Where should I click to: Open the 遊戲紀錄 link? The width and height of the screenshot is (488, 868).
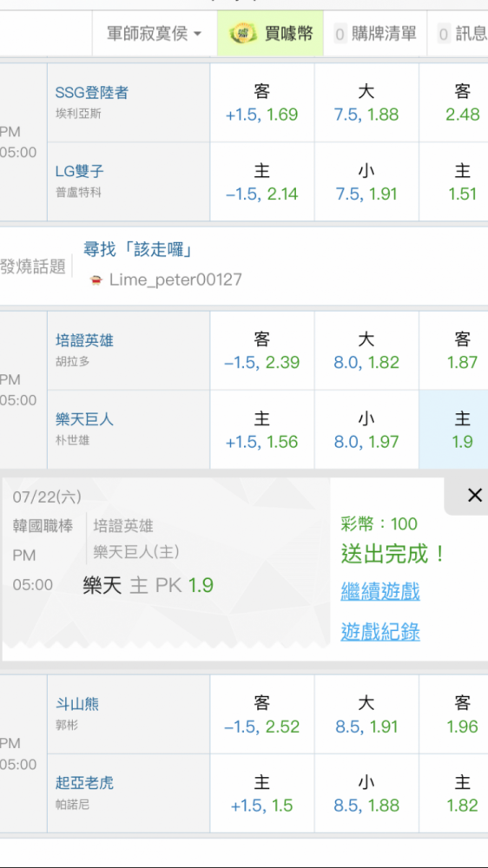[x=380, y=631]
